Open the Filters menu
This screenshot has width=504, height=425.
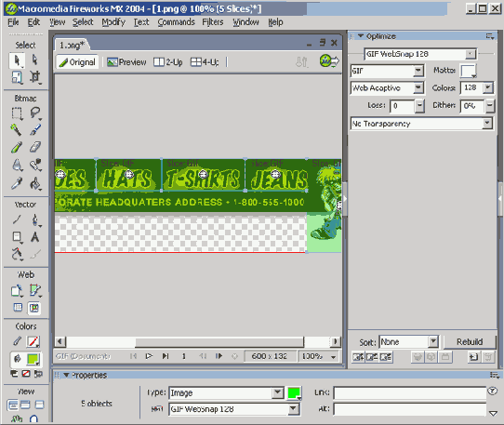212,22
